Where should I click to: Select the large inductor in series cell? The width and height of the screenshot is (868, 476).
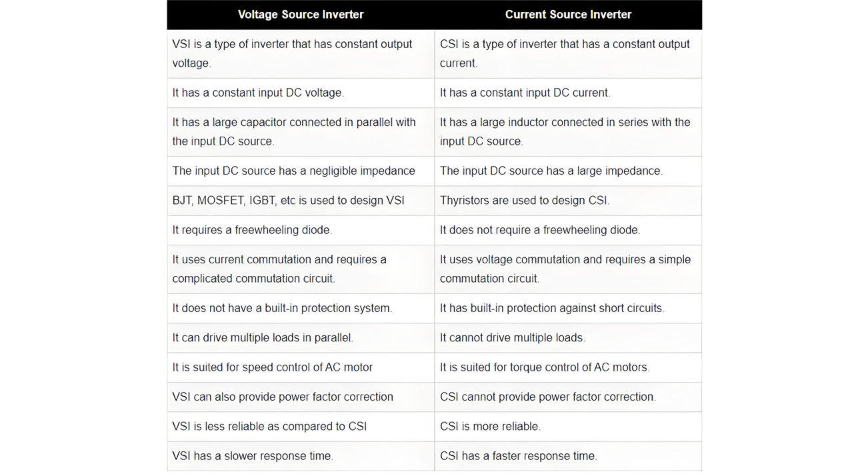point(568,132)
